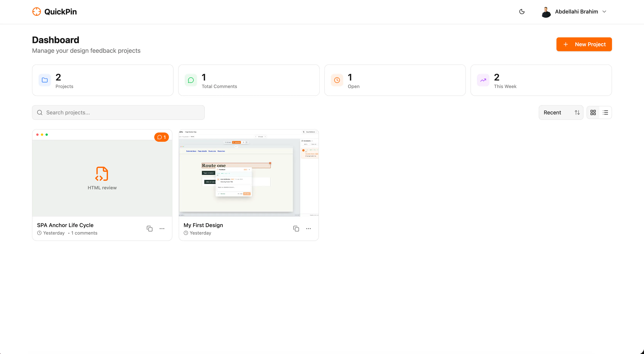Focus the Search projects input field
This screenshot has width=644, height=354.
(118, 112)
